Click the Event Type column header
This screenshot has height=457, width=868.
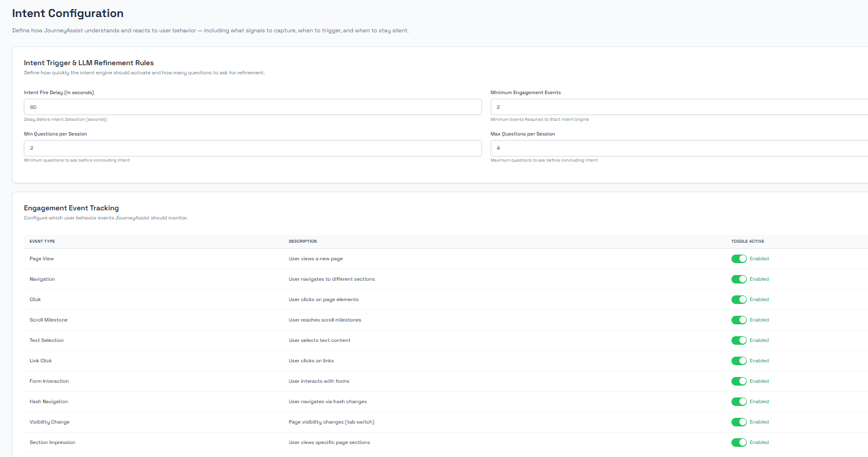pos(42,242)
